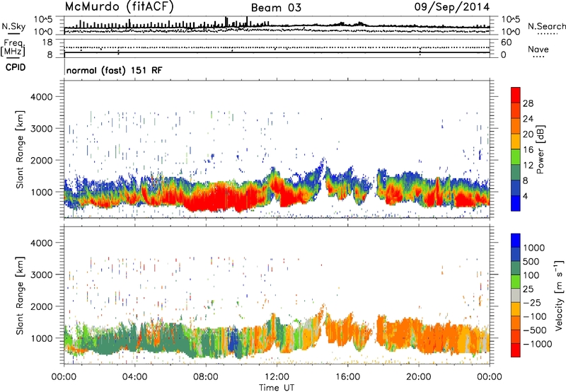566x392 pixels.
Task: Click the tallest noise spike near 10:20
Action: (247, 21)
